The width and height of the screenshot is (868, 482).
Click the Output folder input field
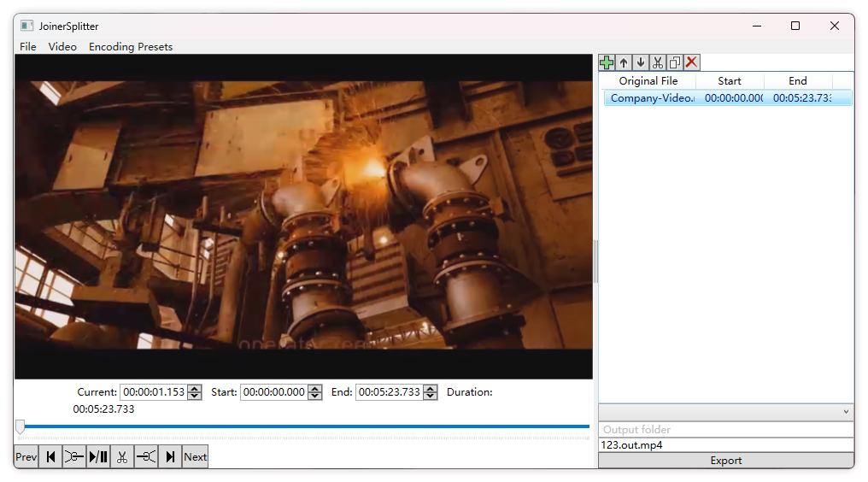pyautogui.click(x=725, y=429)
